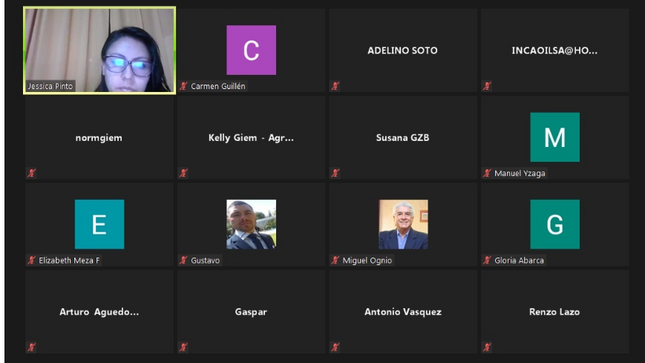
Task: Select the purple C avatar of Carmen Guillén
Action: pyautogui.click(x=251, y=50)
